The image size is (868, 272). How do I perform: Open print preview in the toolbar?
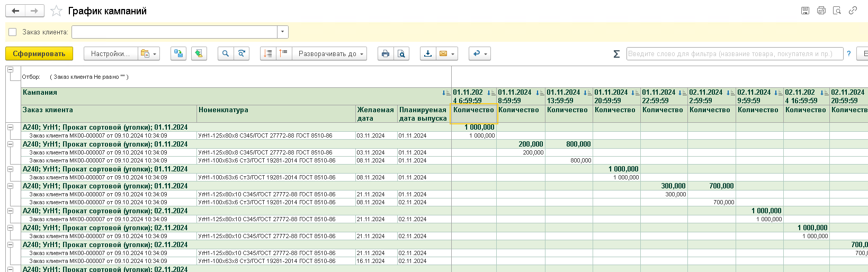click(401, 54)
